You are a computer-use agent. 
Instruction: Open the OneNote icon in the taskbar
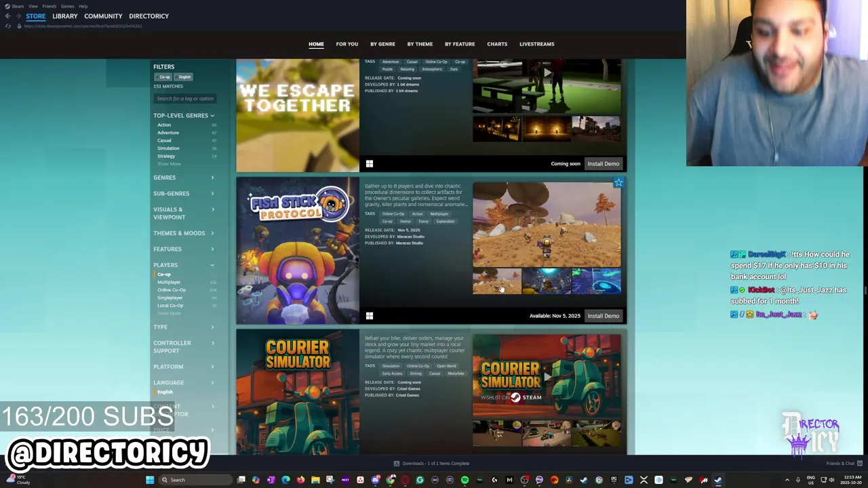271,480
